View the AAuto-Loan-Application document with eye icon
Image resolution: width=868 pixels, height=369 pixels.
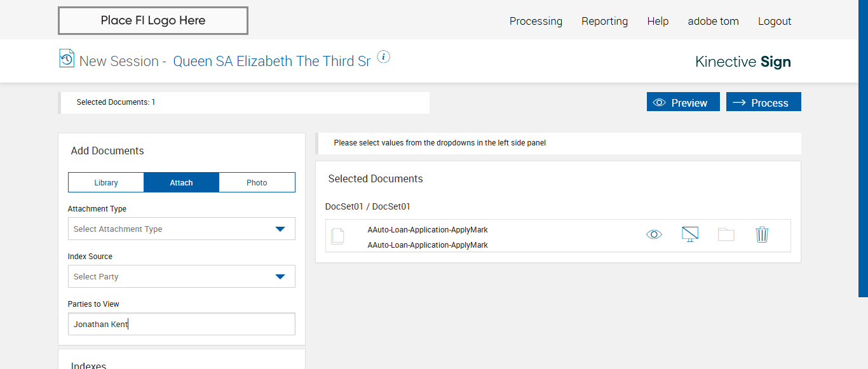pos(654,234)
